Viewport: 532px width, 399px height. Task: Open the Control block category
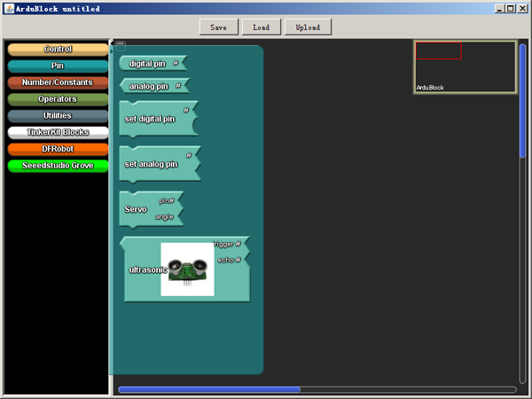pos(58,50)
